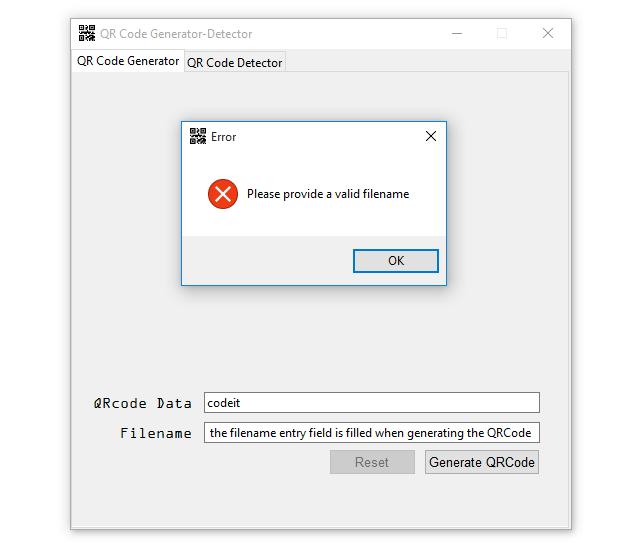Viewport: 640px width, 545px height.
Task: Select the QR Code Generator tab
Action: click(x=128, y=61)
